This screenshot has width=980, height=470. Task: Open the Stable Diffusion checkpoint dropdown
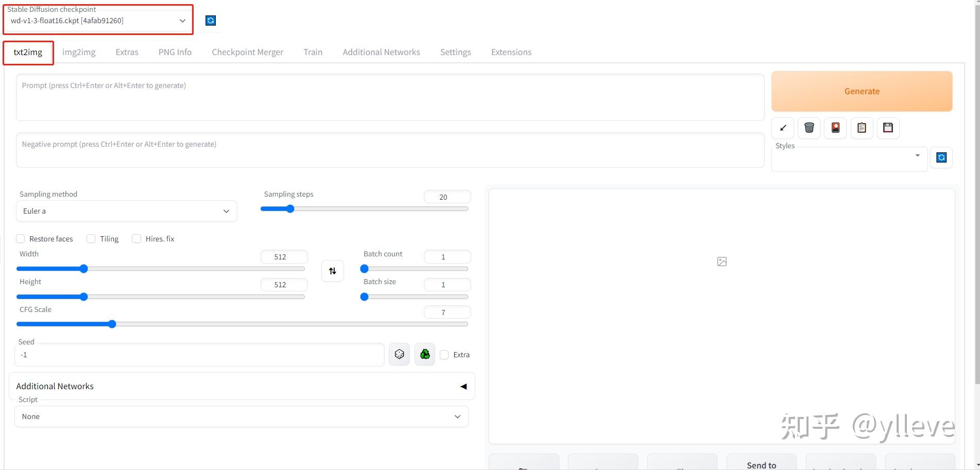pos(98,21)
